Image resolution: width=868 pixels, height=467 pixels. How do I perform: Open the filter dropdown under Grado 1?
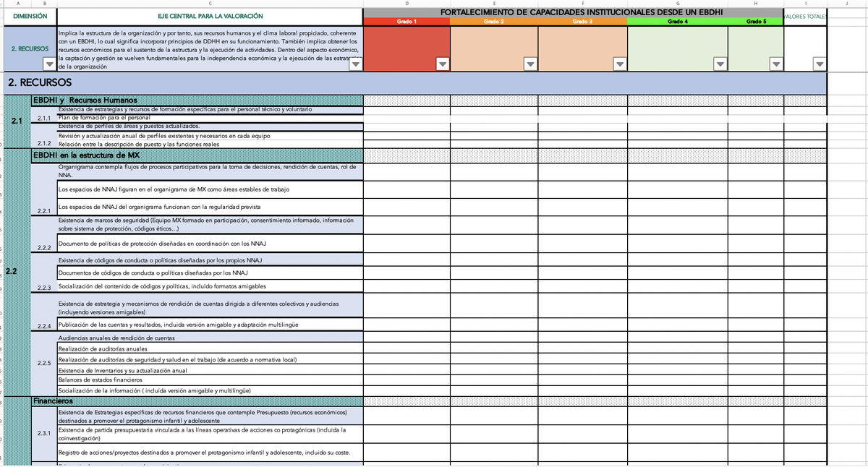[x=443, y=64]
